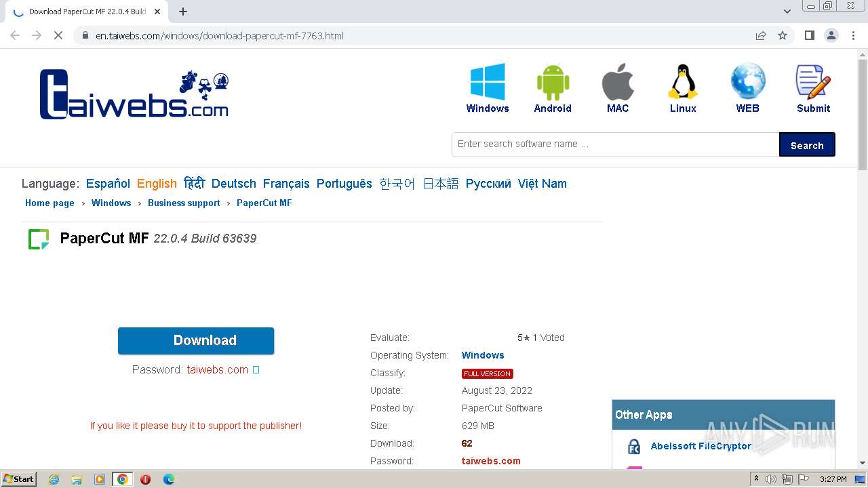Open PaperCut MF breadcrumb link

[264, 203]
